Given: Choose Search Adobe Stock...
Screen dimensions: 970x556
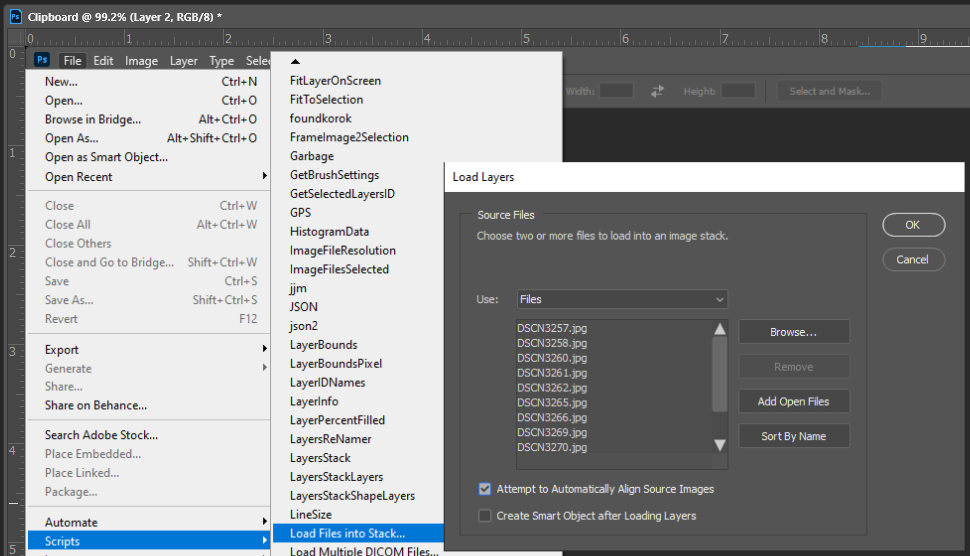Looking at the screenshot, I should (150, 435).
